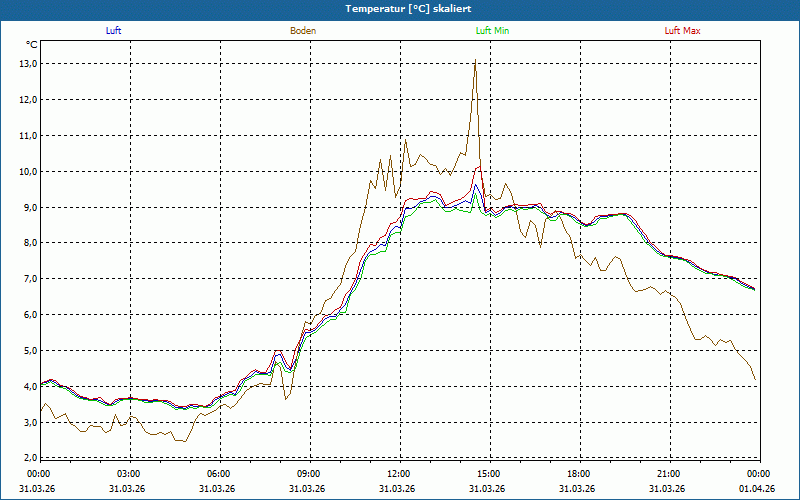Click the 03:00 time axis label

(x=129, y=474)
